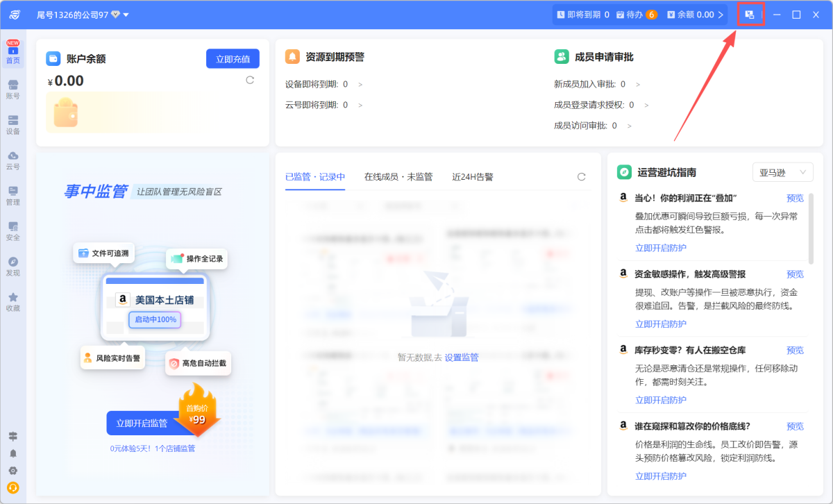Switch to the 在线成员·未监管 tab

point(398,176)
